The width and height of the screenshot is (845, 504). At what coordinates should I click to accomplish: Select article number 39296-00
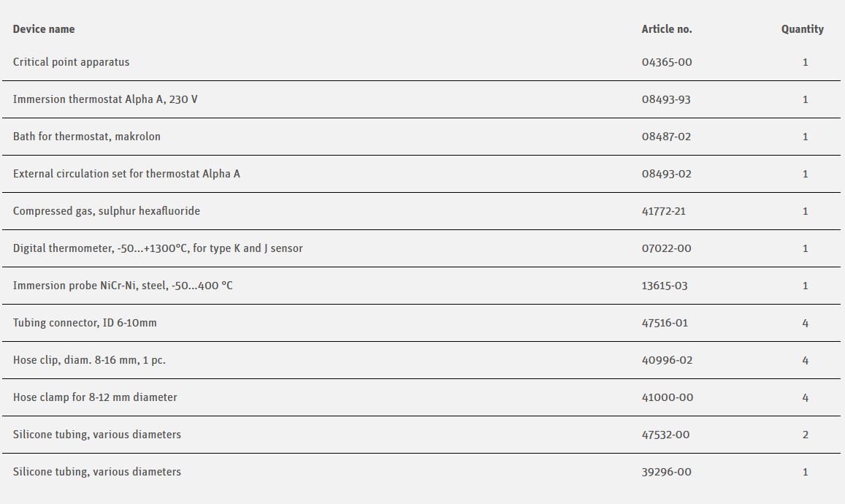pos(667,472)
